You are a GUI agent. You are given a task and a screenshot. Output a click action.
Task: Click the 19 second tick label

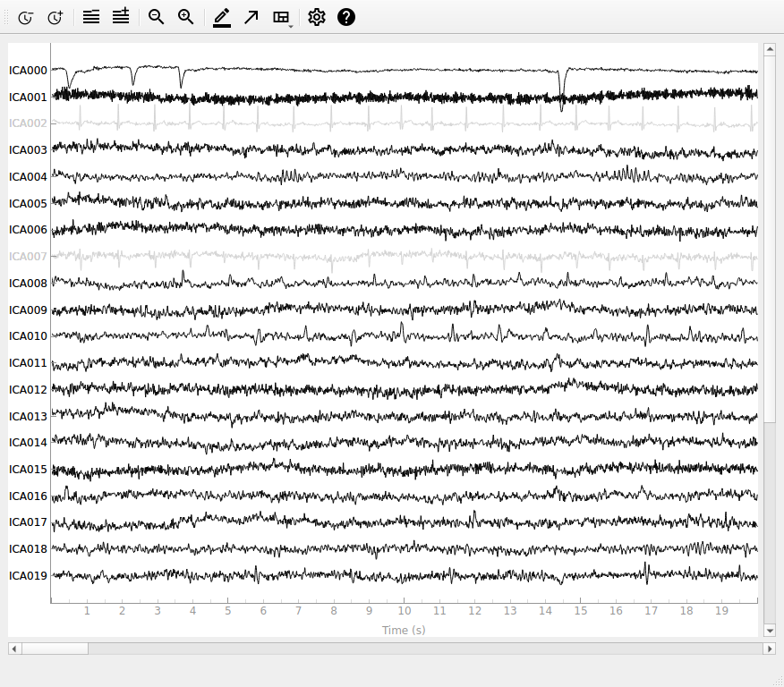(x=721, y=611)
